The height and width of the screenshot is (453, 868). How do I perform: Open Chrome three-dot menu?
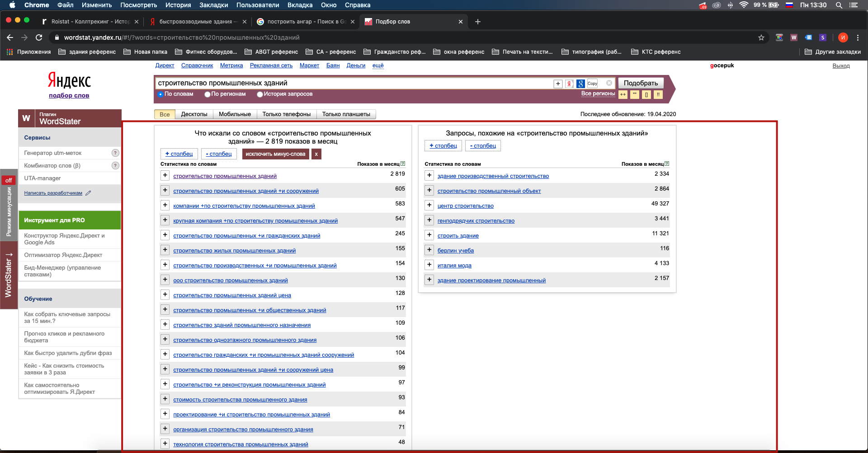click(x=858, y=37)
